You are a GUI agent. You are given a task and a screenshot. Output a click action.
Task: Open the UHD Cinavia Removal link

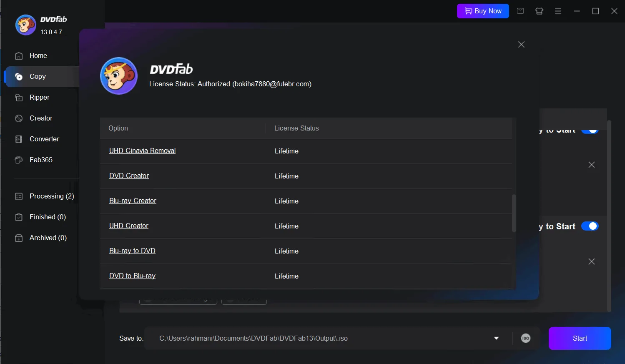pyautogui.click(x=142, y=151)
